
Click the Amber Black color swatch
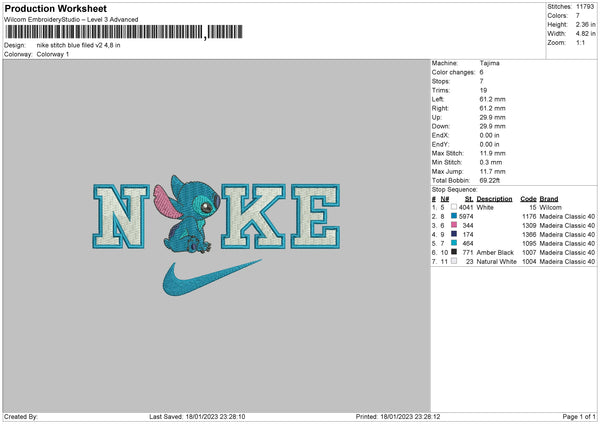(454, 252)
